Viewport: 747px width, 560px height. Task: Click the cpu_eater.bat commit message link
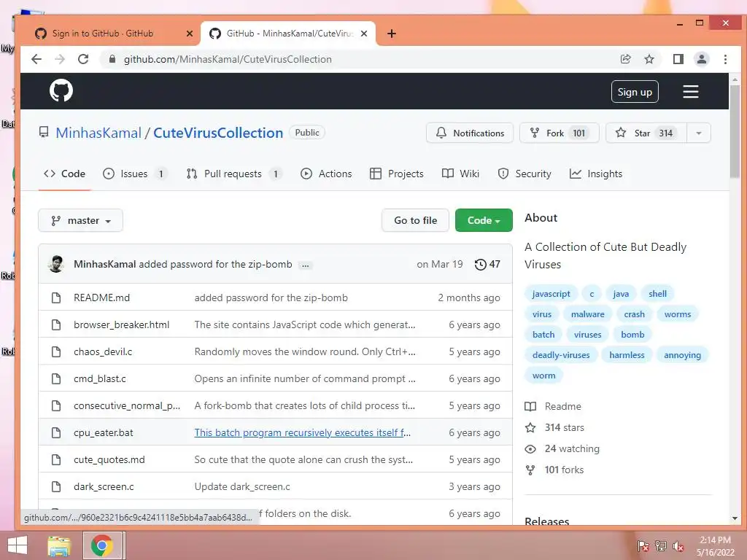tap(302, 432)
